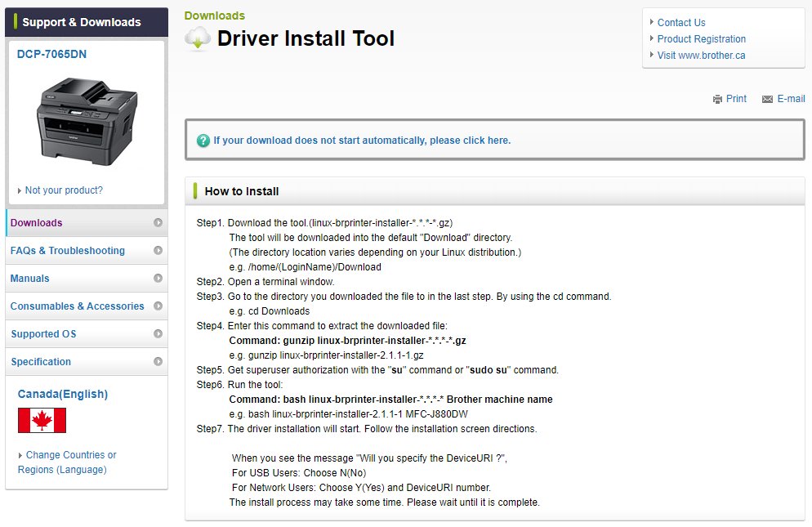The width and height of the screenshot is (812, 527).
Task: Click the Print link
Action: pos(736,99)
